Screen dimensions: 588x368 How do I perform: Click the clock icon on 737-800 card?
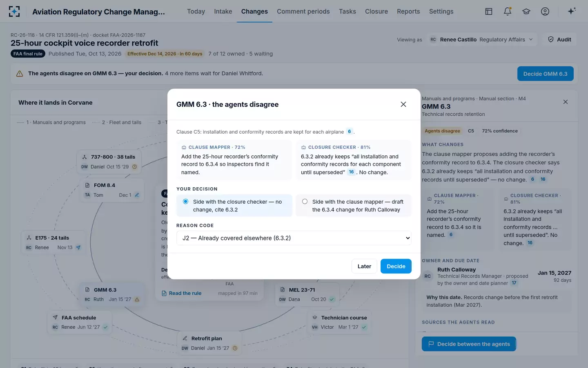135,167
